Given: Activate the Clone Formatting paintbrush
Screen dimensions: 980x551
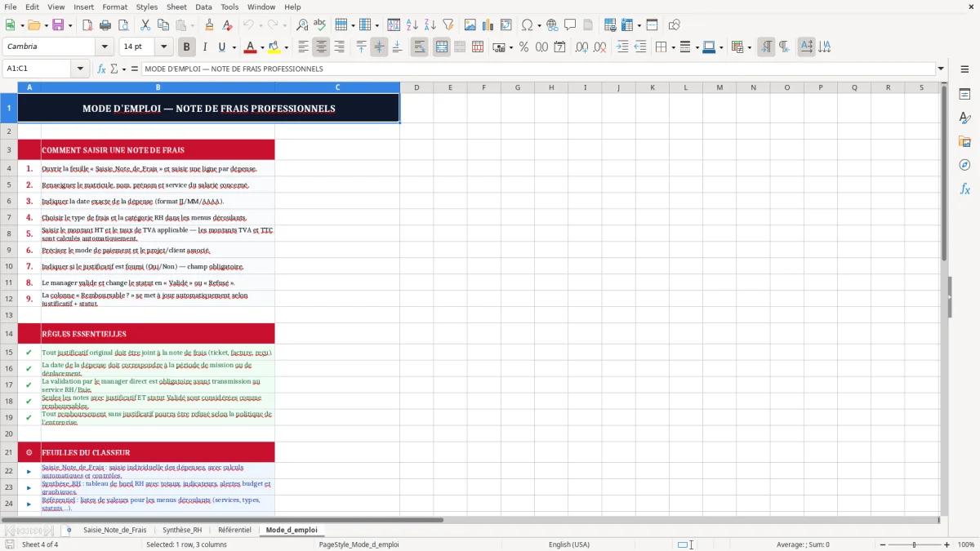Looking at the screenshot, I should pyautogui.click(x=209, y=25).
